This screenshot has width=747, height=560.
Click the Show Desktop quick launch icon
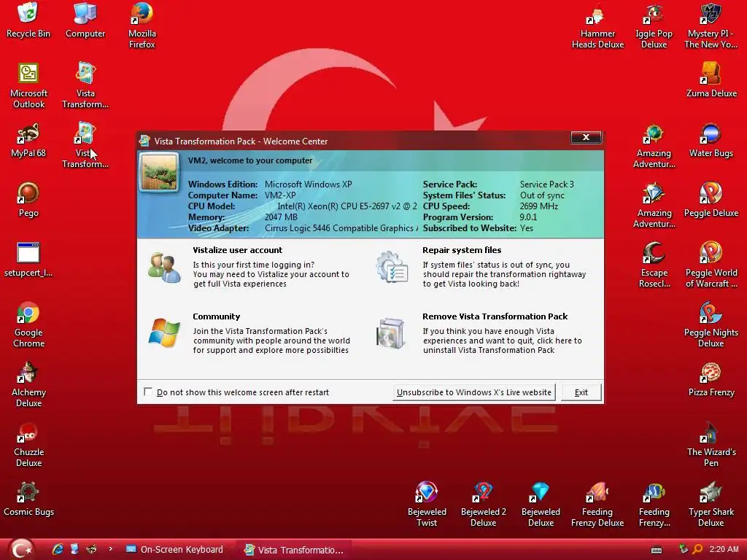click(x=74, y=549)
